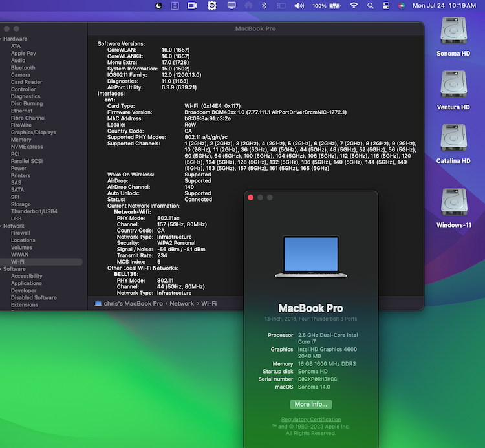Select Disc Burning in sidebar

(27, 103)
